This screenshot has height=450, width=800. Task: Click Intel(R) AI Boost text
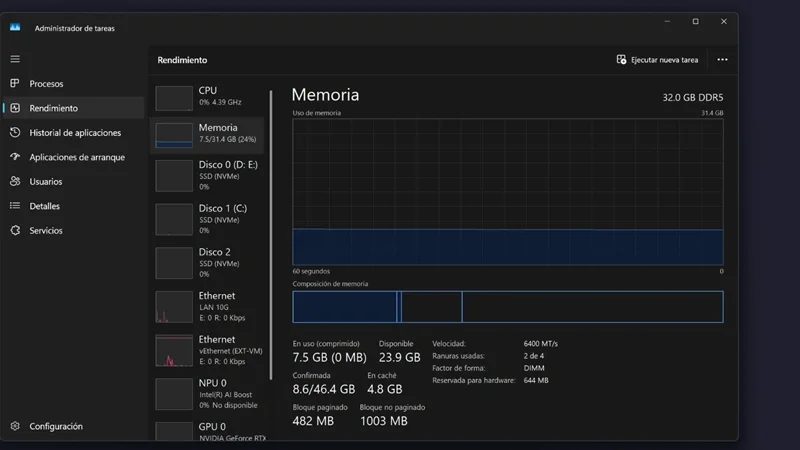(x=226, y=395)
